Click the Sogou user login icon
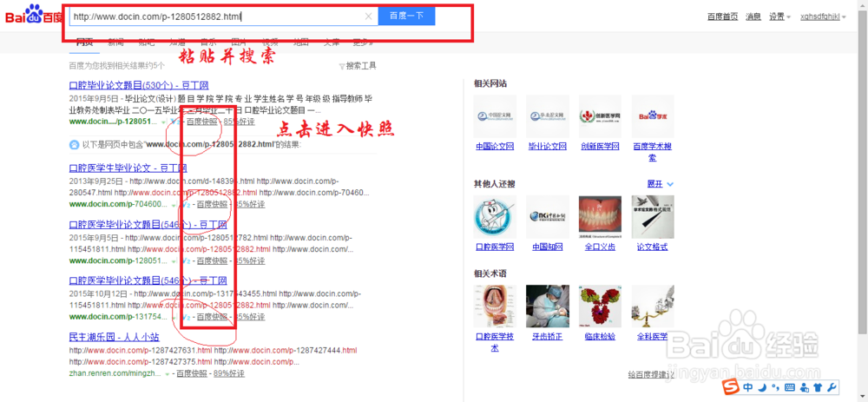Viewport: 868px width, 402px height. [804, 386]
